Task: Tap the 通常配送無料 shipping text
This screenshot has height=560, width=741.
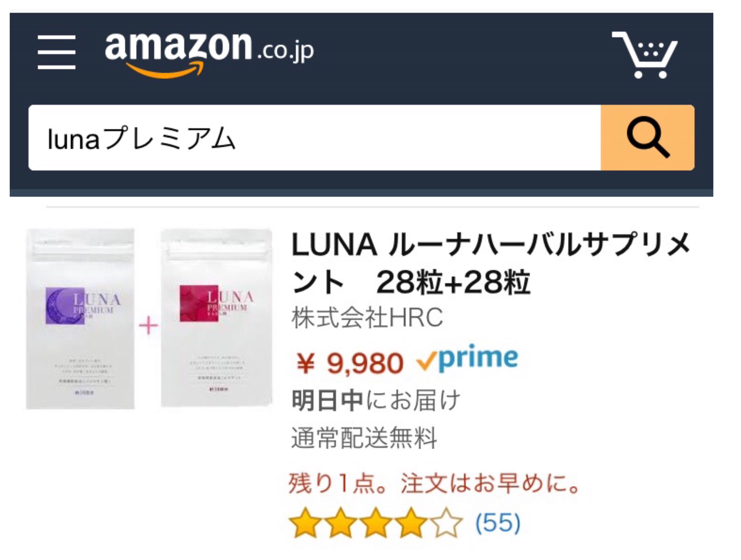Action: [364, 438]
